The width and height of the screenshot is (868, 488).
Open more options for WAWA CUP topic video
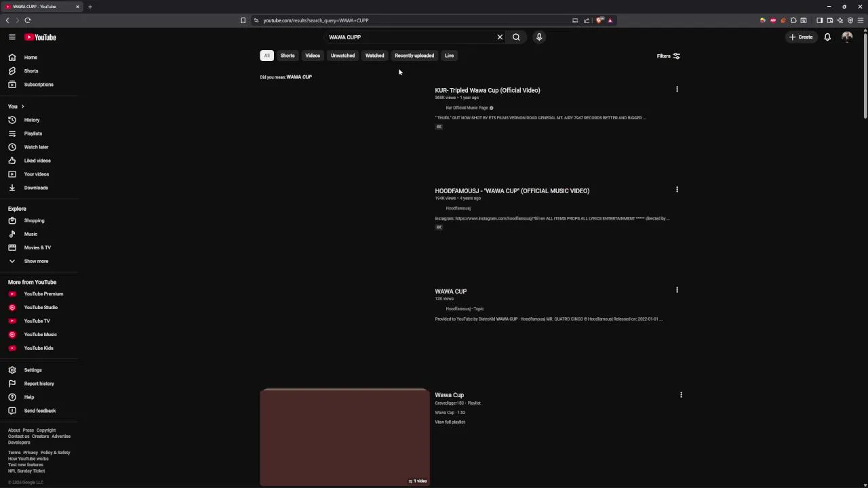(677, 290)
